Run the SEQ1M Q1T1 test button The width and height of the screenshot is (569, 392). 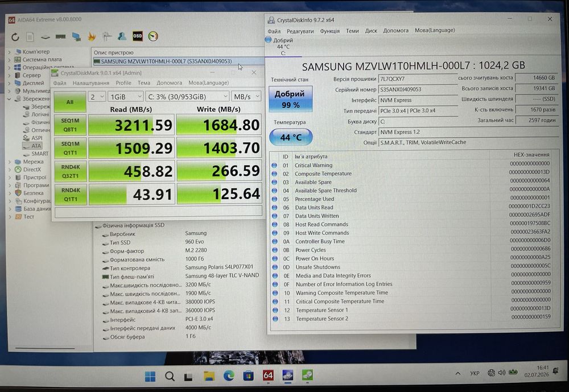pos(70,148)
